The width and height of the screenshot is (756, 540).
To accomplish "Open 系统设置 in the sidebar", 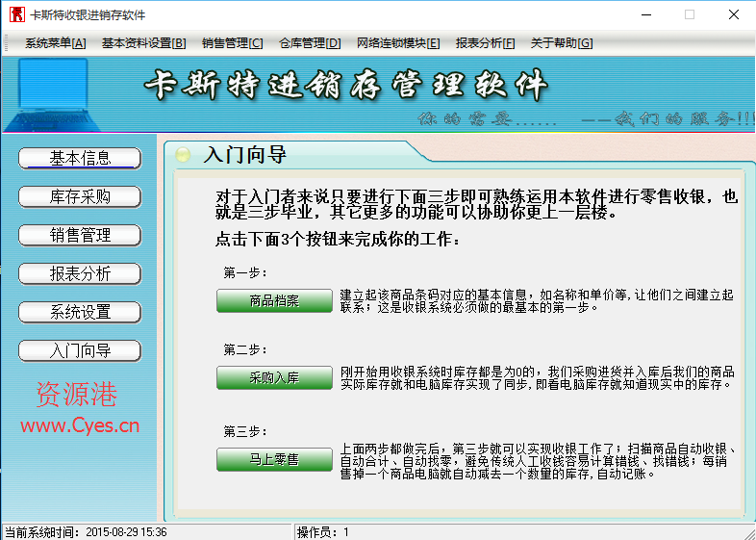I will 80,312.
